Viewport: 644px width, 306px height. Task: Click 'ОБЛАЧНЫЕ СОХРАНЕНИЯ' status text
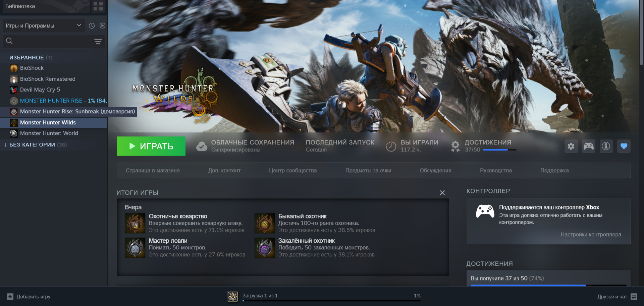[x=253, y=142]
